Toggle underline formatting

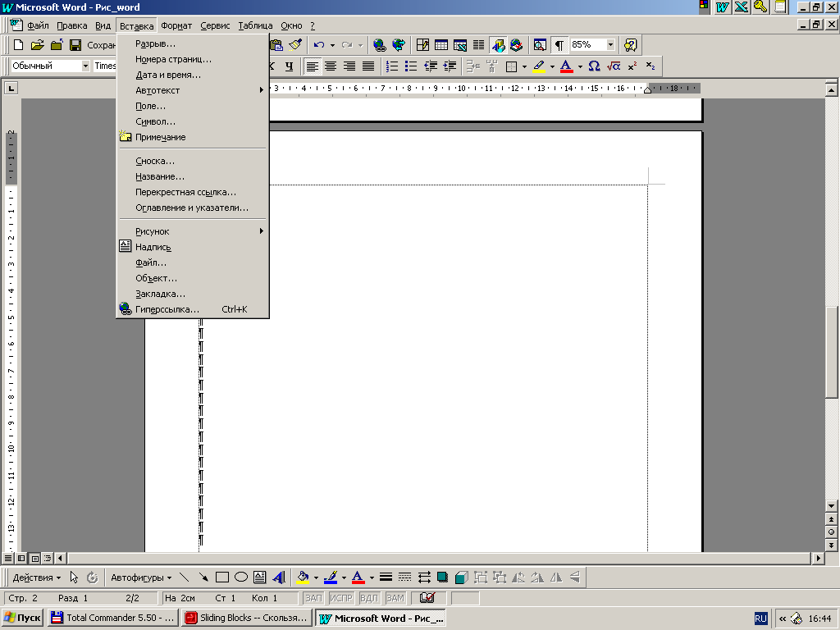pos(290,66)
